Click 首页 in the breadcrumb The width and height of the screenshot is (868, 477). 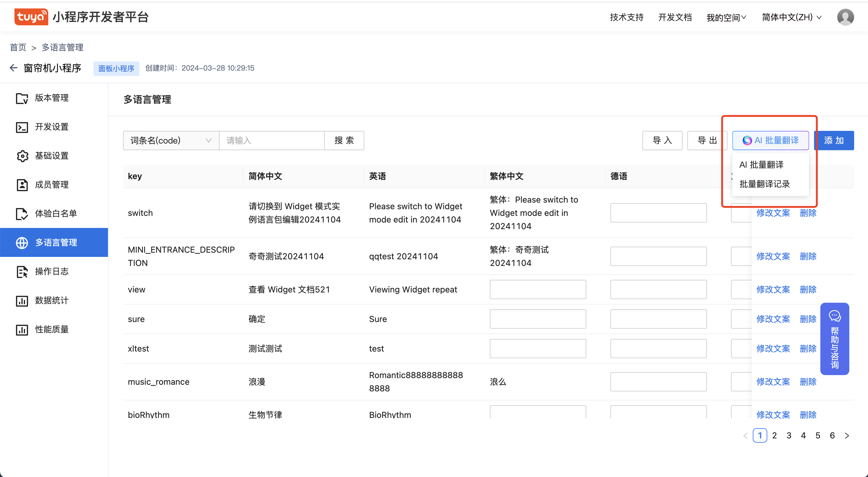[x=18, y=48]
